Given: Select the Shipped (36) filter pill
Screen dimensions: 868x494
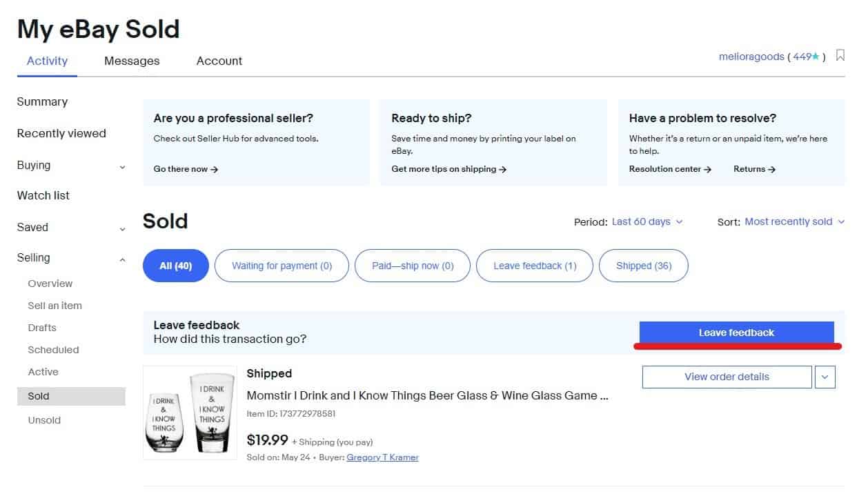Looking at the screenshot, I should coord(643,266).
